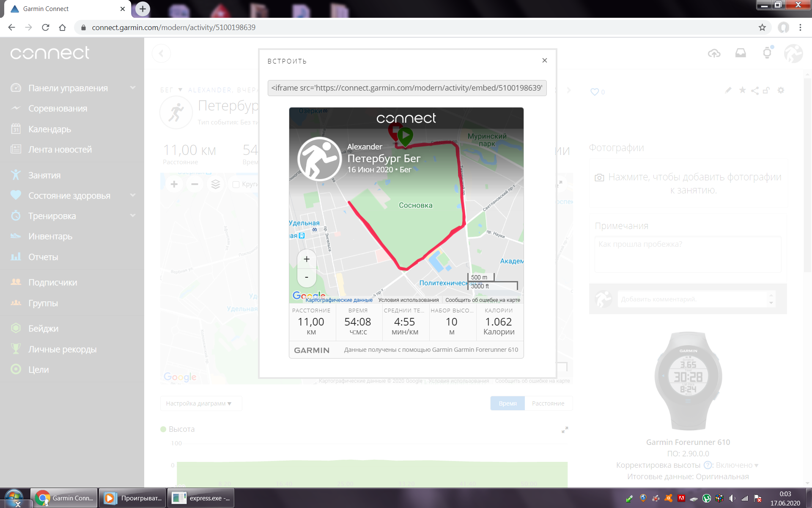812x508 pixels.
Task: Open the user profile avatar menu
Action: coord(793,53)
